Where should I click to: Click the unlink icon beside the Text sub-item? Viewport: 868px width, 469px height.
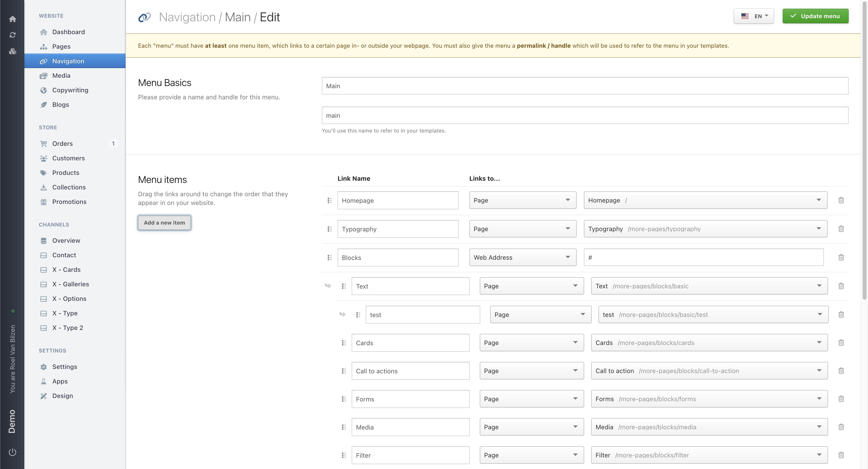[328, 286]
